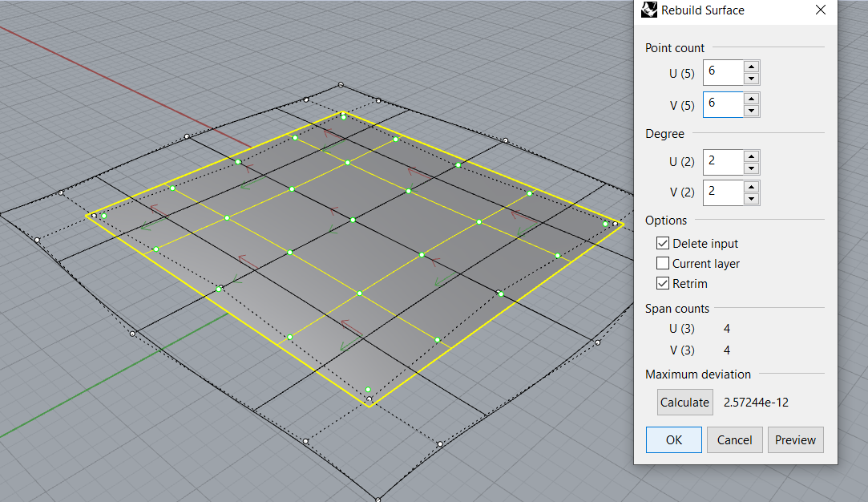Click OK to confirm rebuild
Viewport: 868px width, 502px height.
(674, 440)
